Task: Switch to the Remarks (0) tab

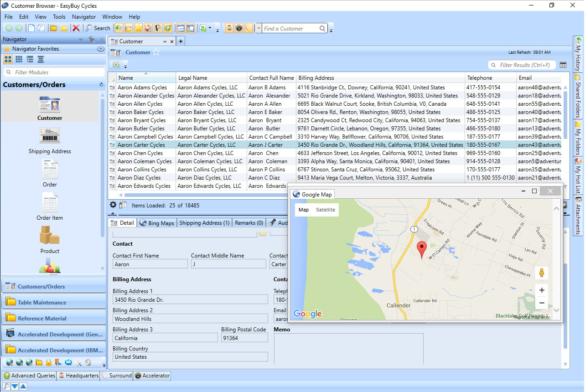Action: click(x=249, y=223)
